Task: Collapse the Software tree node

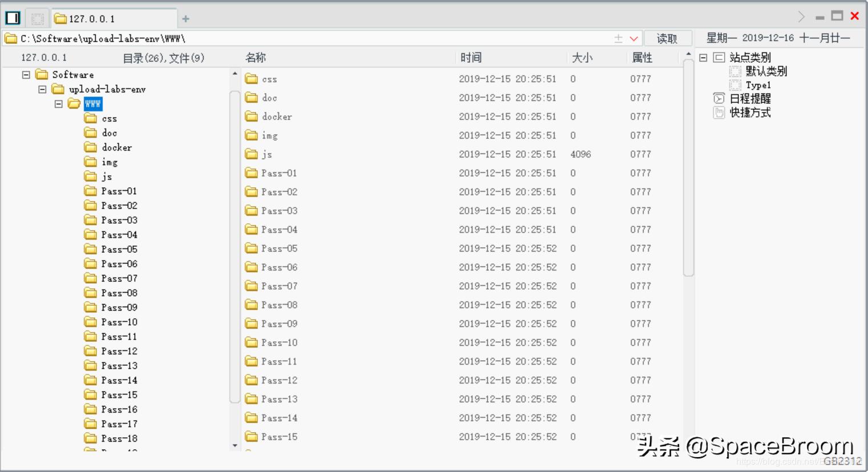Action: coord(25,74)
